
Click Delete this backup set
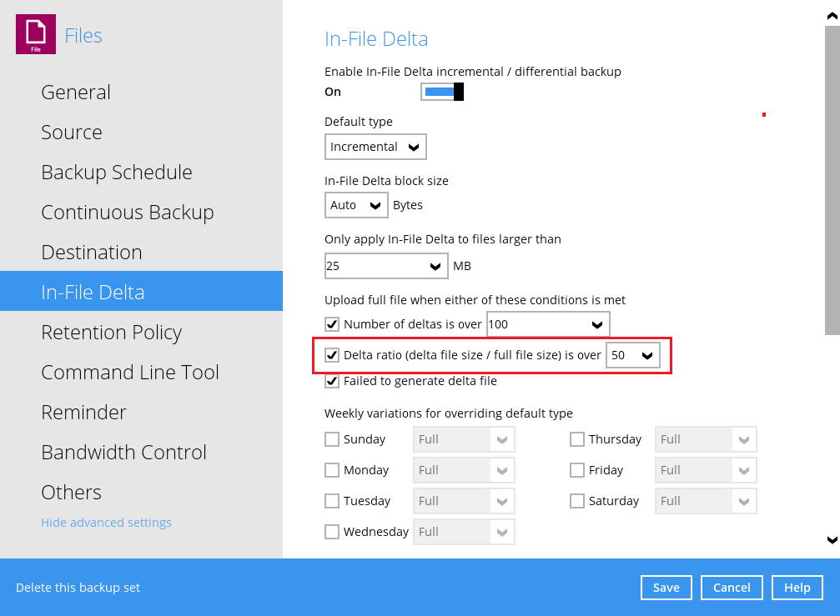tap(78, 588)
